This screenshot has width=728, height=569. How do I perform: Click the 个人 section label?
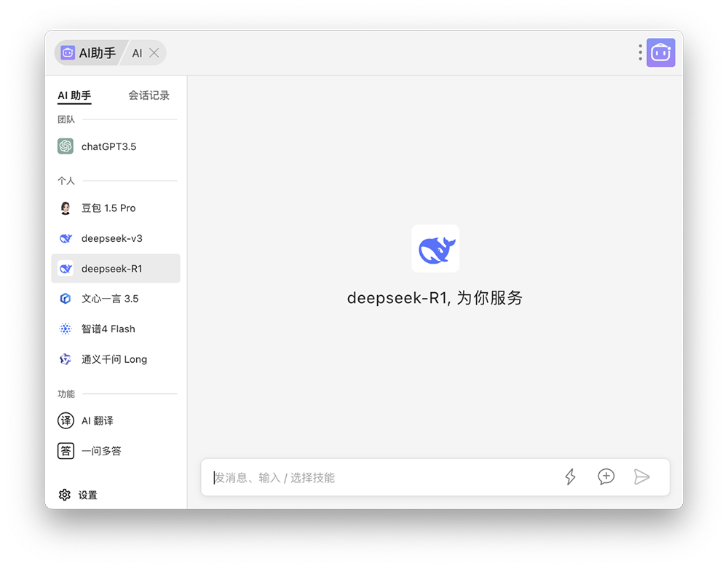pyautogui.click(x=66, y=181)
